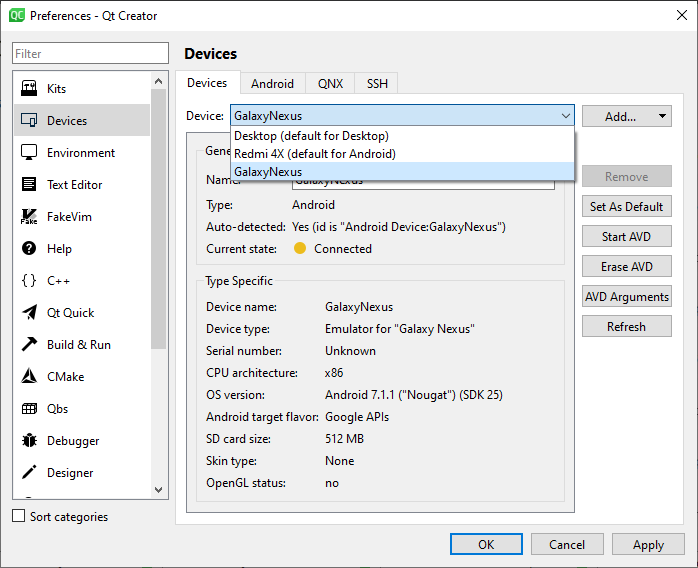Click the Start AVD button
The image size is (698, 568).
tap(626, 236)
